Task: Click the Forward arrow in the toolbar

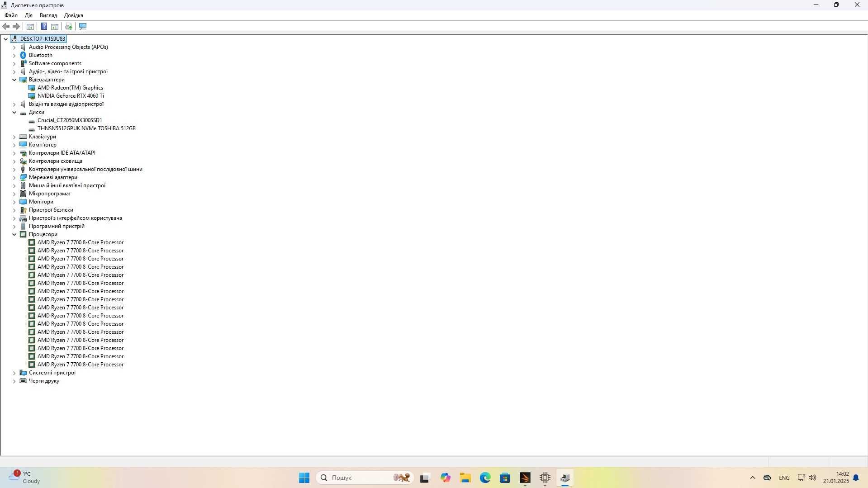Action: [16, 26]
